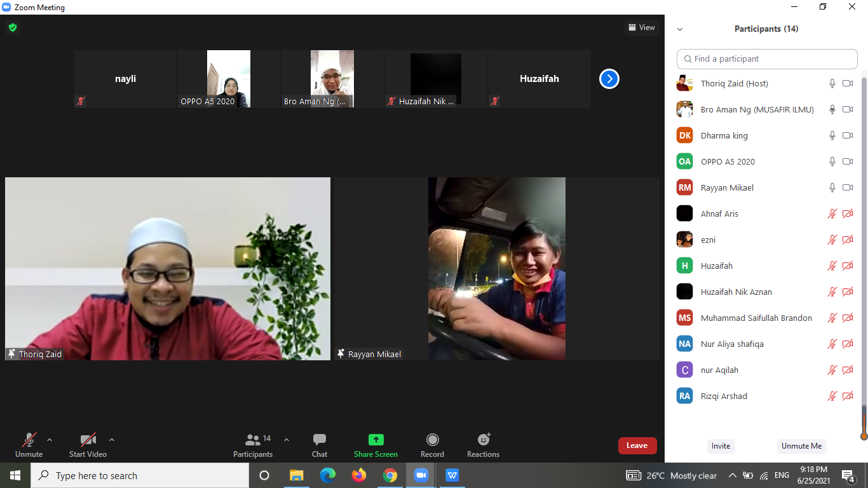Expand video options arrow beside Start Video

112,440
